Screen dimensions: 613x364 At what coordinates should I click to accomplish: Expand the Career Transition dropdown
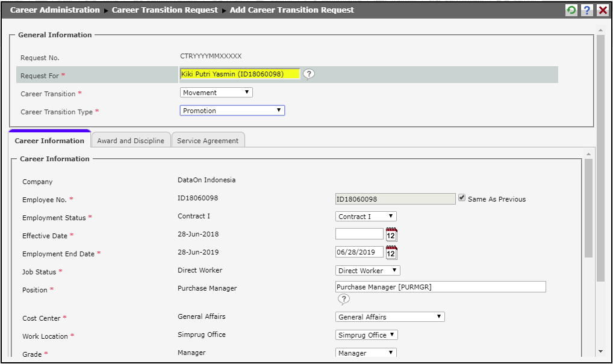(216, 93)
